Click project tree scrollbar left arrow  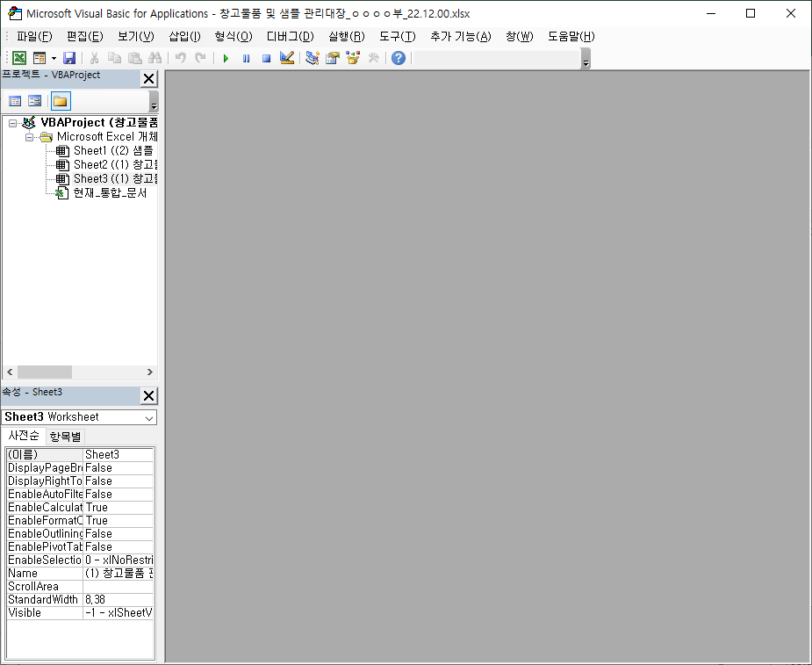[10, 372]
